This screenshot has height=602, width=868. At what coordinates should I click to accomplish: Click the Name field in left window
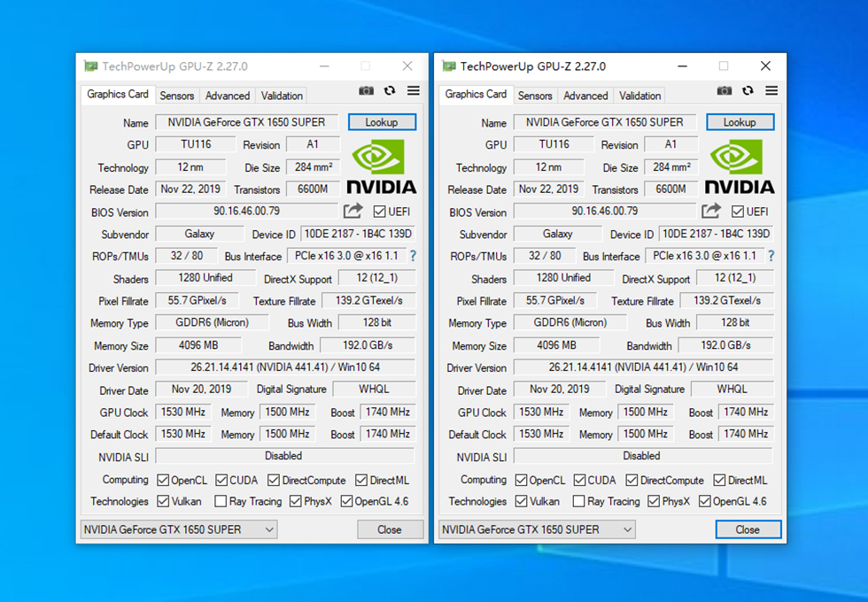(x=247, y=122)
